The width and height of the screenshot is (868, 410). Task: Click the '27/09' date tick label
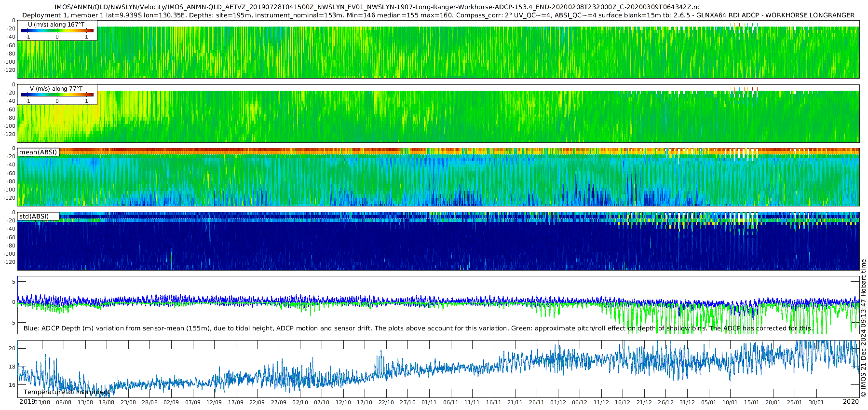pos(279,402)
